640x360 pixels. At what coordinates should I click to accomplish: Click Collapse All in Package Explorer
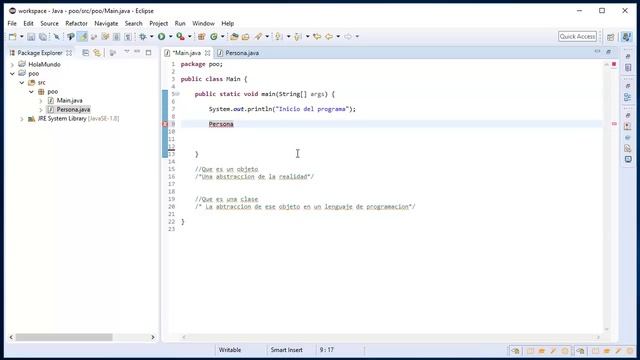point(85,53)
